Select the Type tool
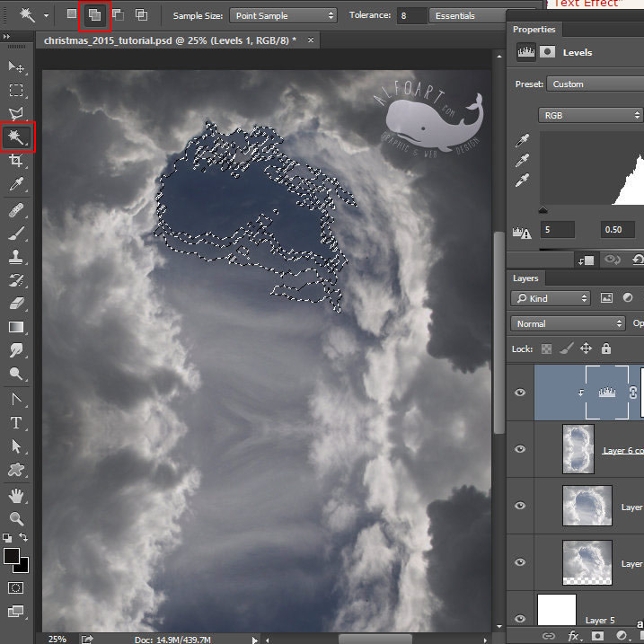 16,422
